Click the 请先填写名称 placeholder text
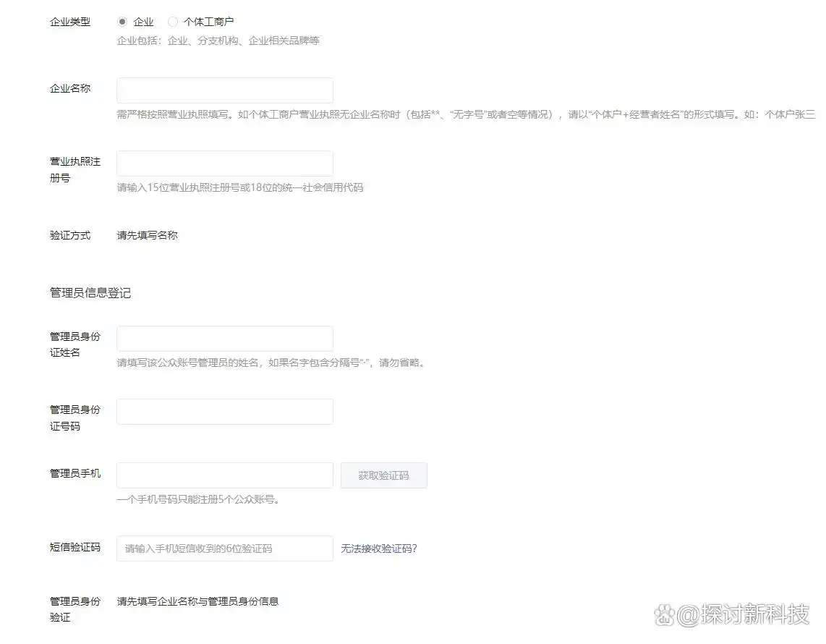 coord(147,235)
